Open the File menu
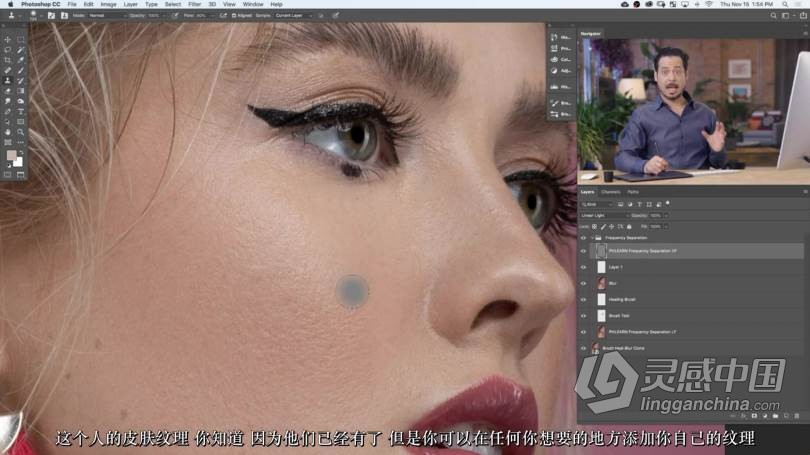 point(72,4)
